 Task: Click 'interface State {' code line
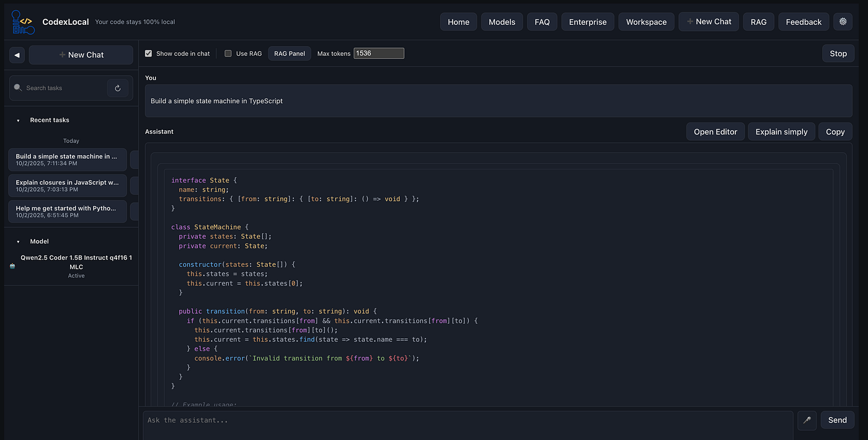(204, 180)
